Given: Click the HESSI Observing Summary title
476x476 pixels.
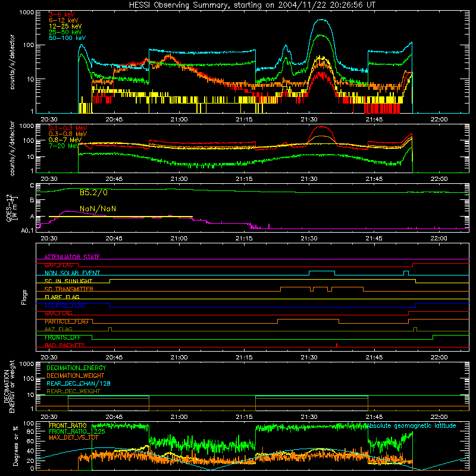Looking at the screenshot, I should pos(252,5).
